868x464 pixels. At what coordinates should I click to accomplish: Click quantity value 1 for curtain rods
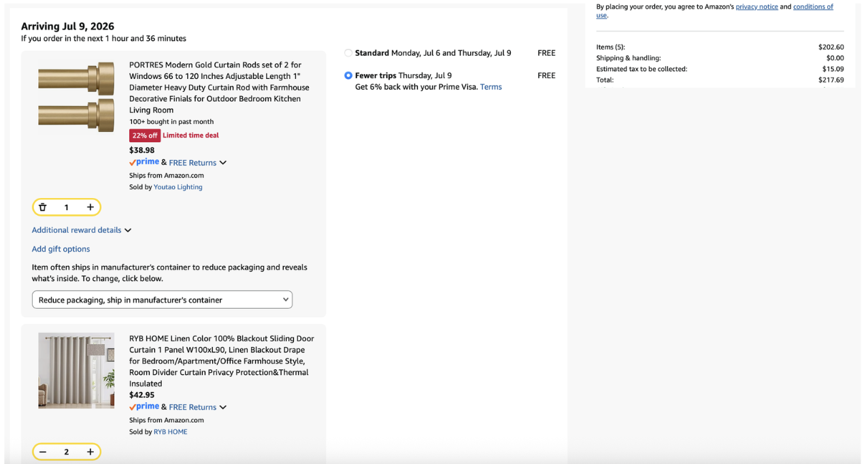(66, 208)
